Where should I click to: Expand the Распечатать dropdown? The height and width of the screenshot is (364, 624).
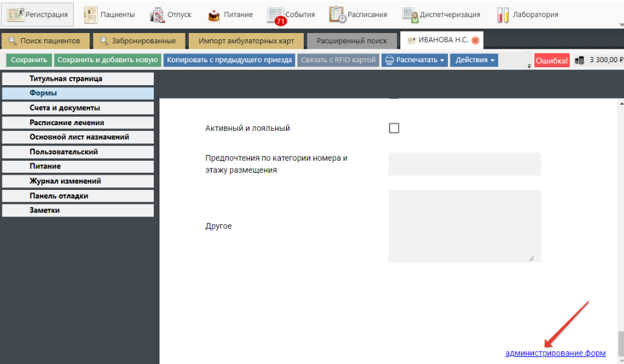tap(415, 60)
